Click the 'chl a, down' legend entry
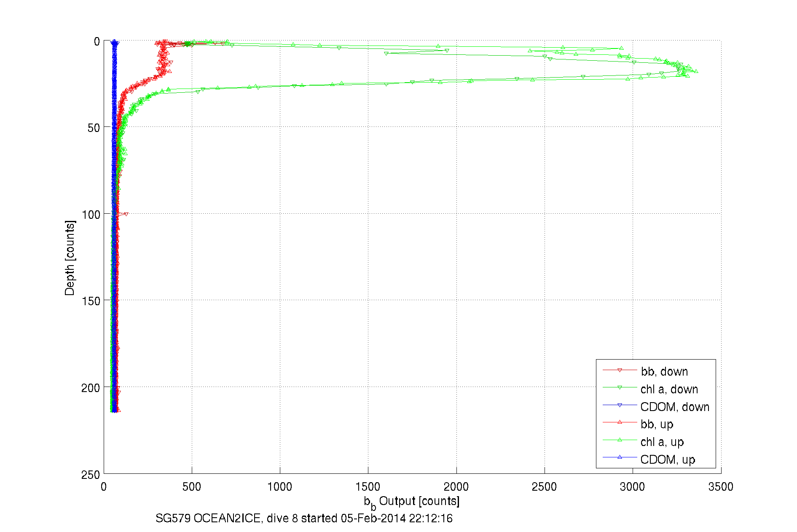This screenshot has width=797, height=532. [x=669, y=389]
